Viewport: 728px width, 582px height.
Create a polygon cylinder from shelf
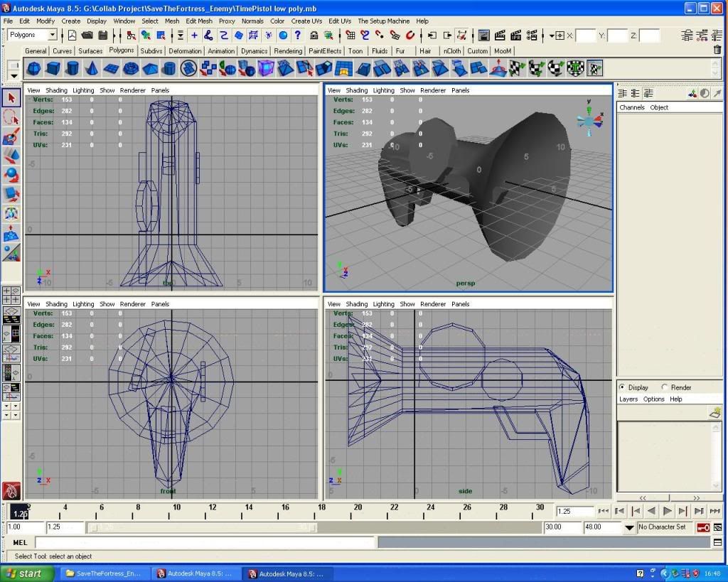click(72, 69)
